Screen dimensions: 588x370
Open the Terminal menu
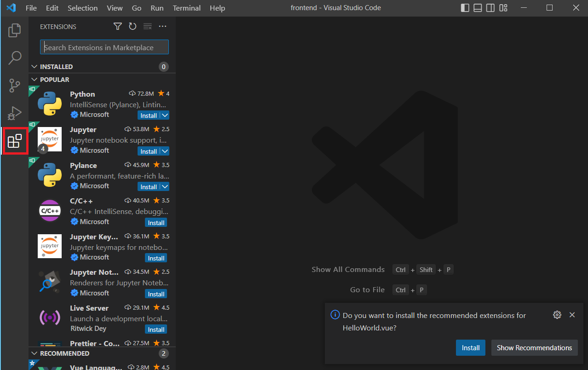tap(187, 8)
